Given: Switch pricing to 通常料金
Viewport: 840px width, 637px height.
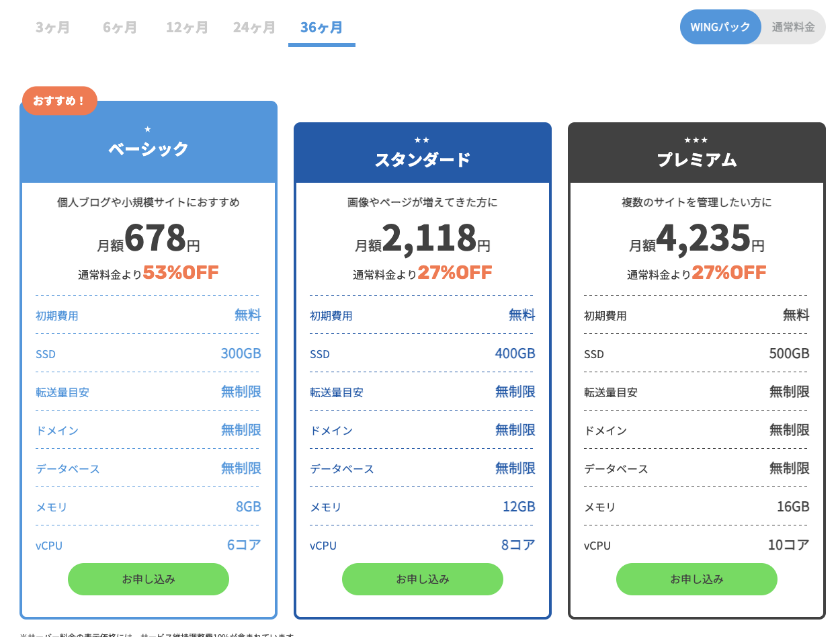Looking at the screenshot, I should [793, 27].
